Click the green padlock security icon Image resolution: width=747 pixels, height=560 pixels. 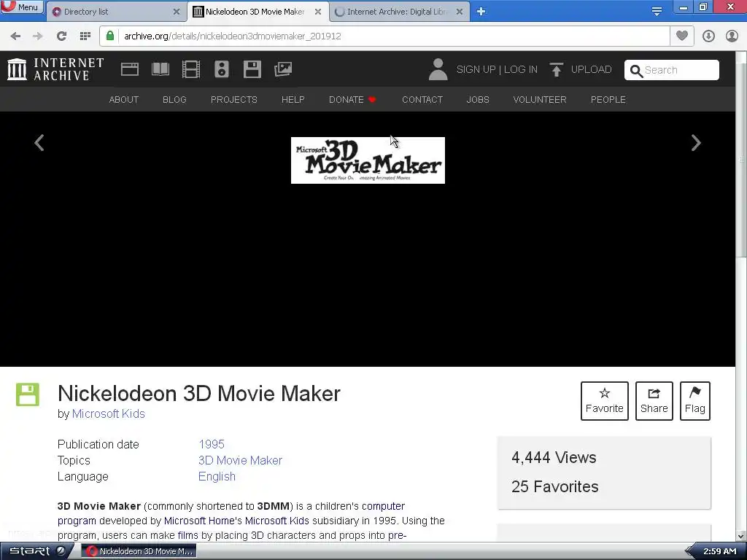110,36
